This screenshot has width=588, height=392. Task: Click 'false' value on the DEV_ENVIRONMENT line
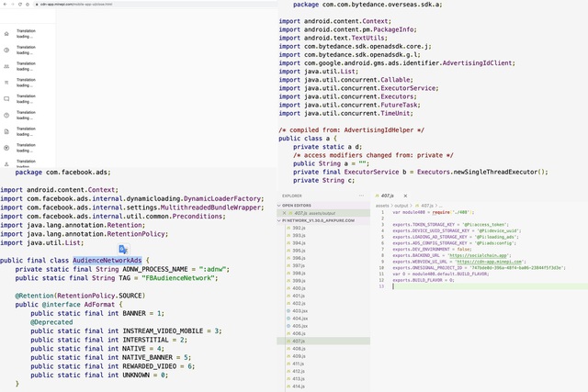click(x=463, y=249)
